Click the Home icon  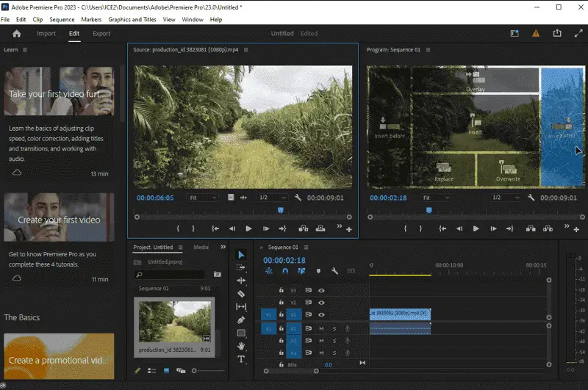coord(16,33)
